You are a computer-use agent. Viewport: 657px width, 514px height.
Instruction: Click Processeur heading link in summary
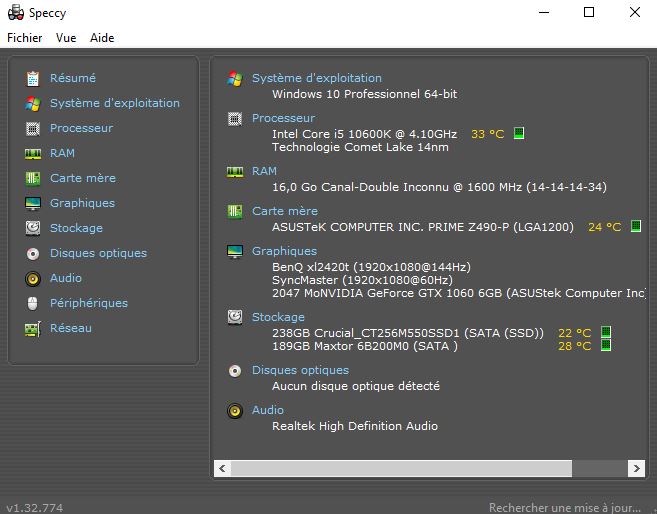283,119
